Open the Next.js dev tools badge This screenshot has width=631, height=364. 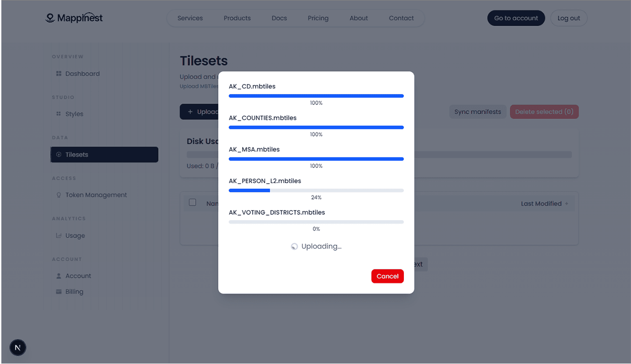click(18, 348)
